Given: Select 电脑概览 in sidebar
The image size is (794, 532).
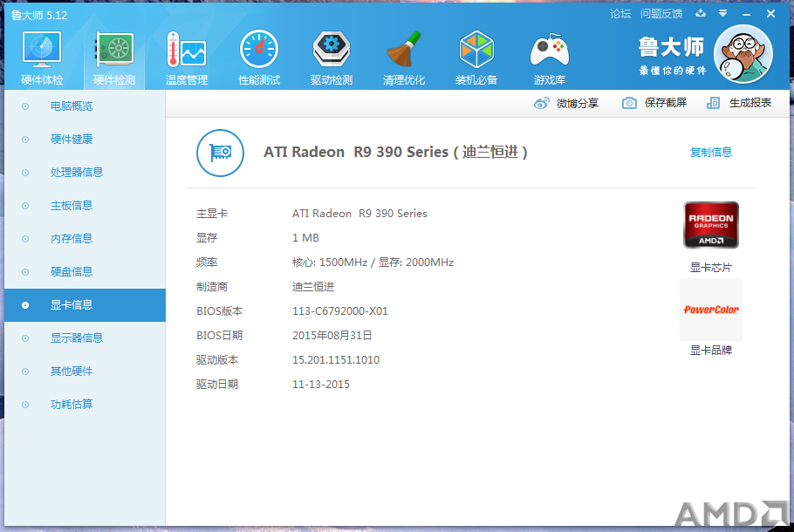Looking at the screenshot, I should pyautogui.click(x=86, y=106).
